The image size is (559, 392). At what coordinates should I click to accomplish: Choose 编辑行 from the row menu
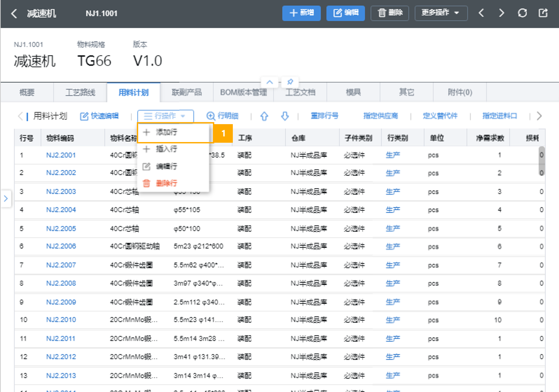[173, 166]
